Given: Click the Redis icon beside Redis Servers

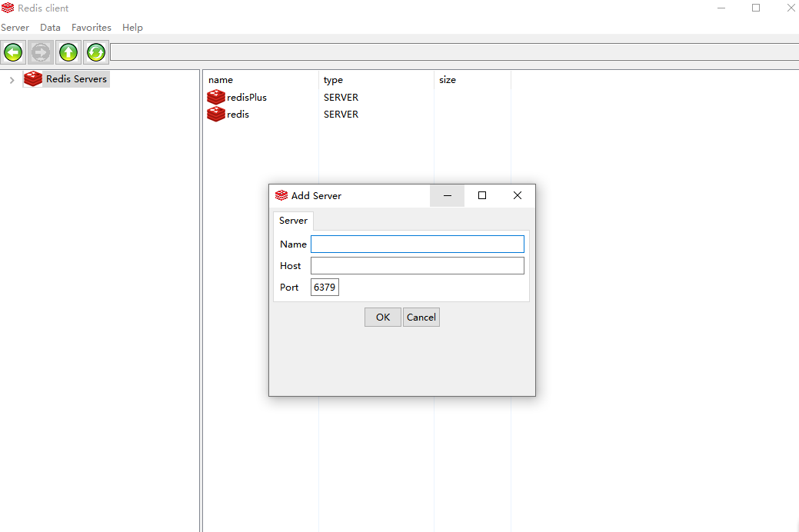Looking at the screenshot, I should [33, 79].
